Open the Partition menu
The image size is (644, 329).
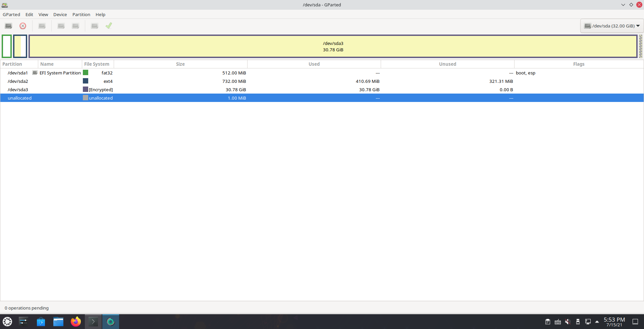(x=81, y=14)
